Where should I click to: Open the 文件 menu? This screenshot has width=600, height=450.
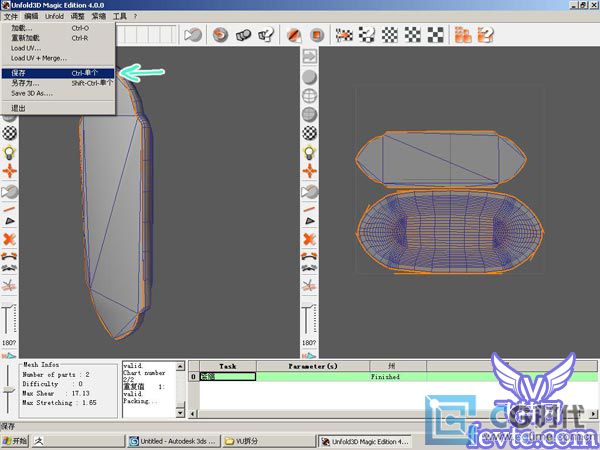[11, 16]
